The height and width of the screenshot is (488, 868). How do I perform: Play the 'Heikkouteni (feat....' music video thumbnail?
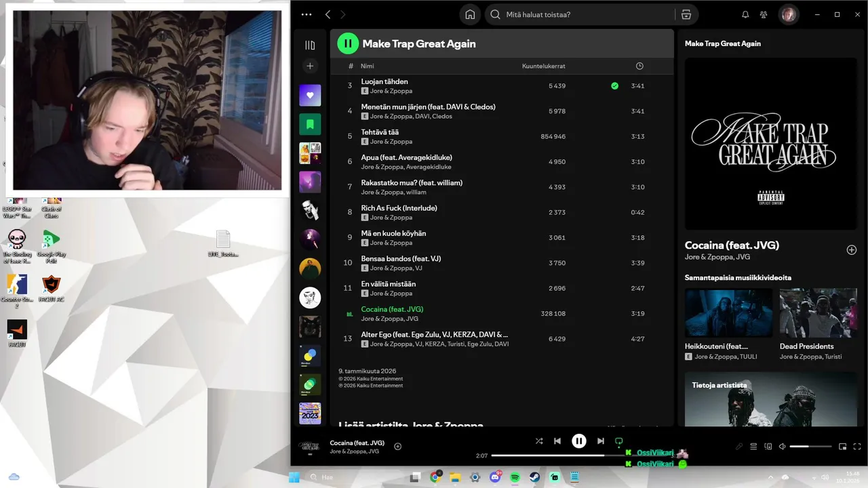(729, 313)
